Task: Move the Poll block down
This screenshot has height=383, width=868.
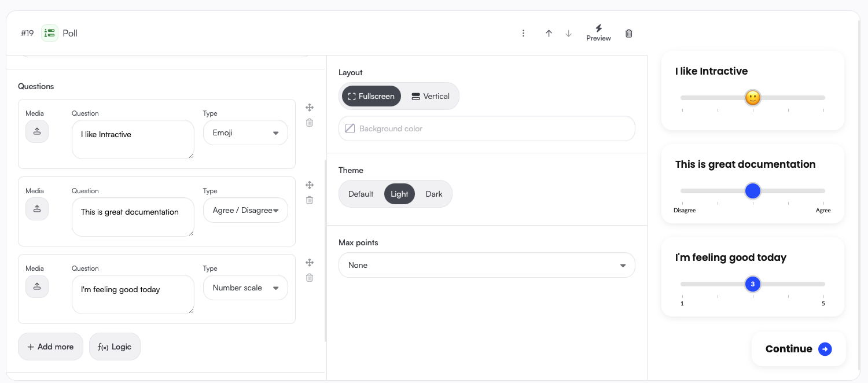Action: 568,34
